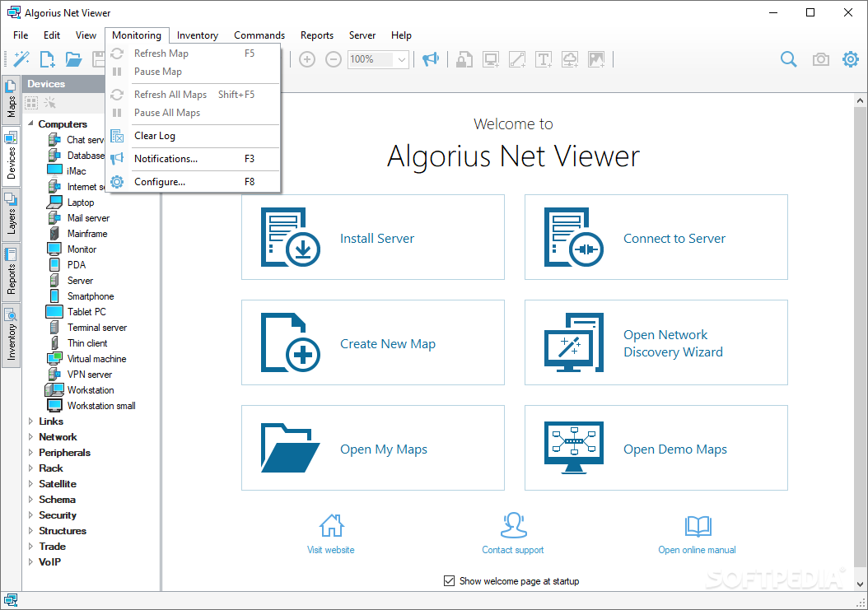Viewport: 868px width, 610px height.
Task: Click the status bar network icon
Action: click(11, 600)
